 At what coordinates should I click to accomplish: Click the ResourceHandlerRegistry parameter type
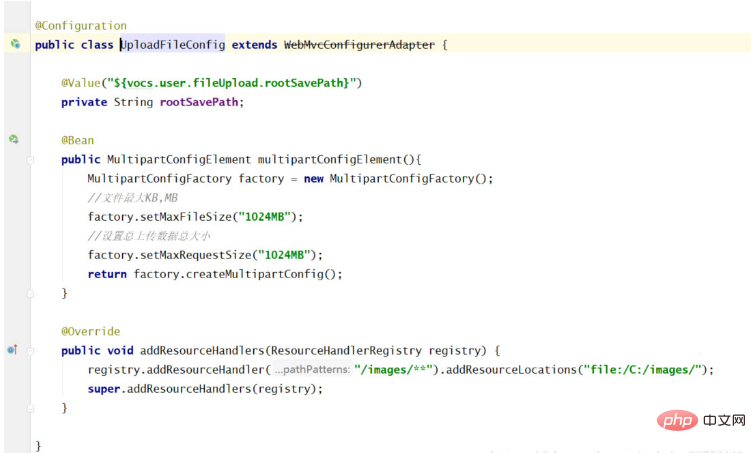pyautogui.click(x=346, y=351)
